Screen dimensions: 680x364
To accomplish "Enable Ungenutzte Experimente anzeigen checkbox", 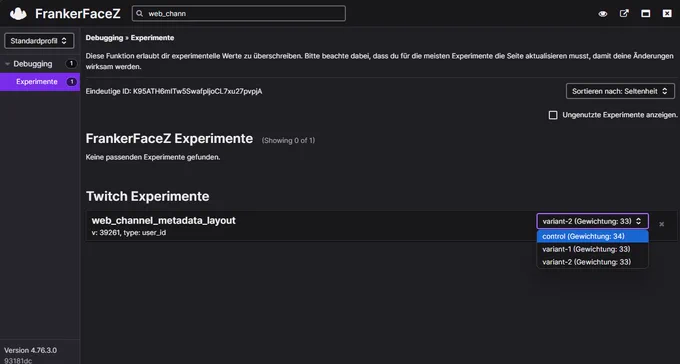I will [x=553, y=115].
